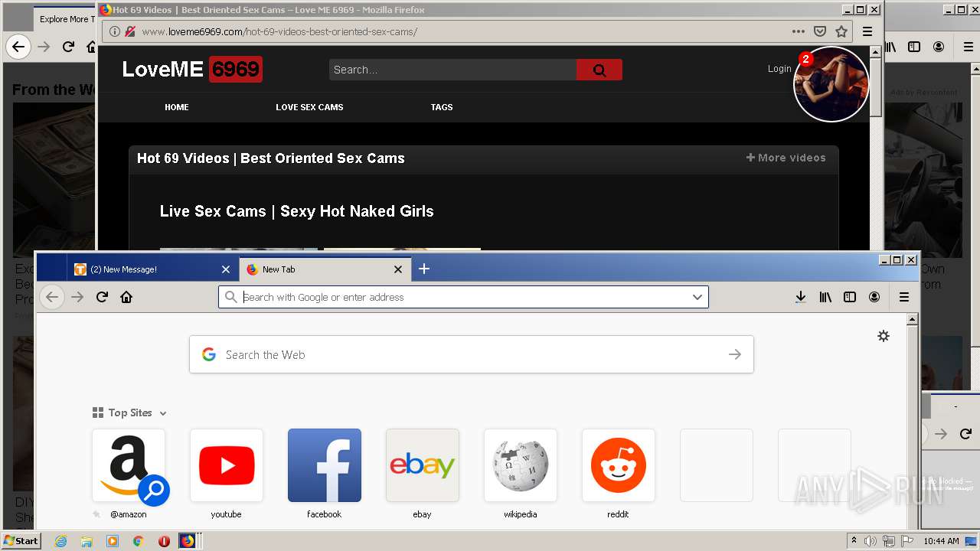Screen dimensions: 980x551
Task: Click the Start button
Action: pos(21,541)
